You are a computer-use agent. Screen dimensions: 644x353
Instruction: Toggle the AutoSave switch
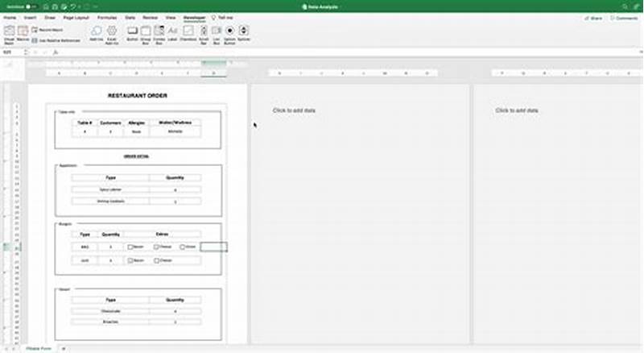pos(30,6)
